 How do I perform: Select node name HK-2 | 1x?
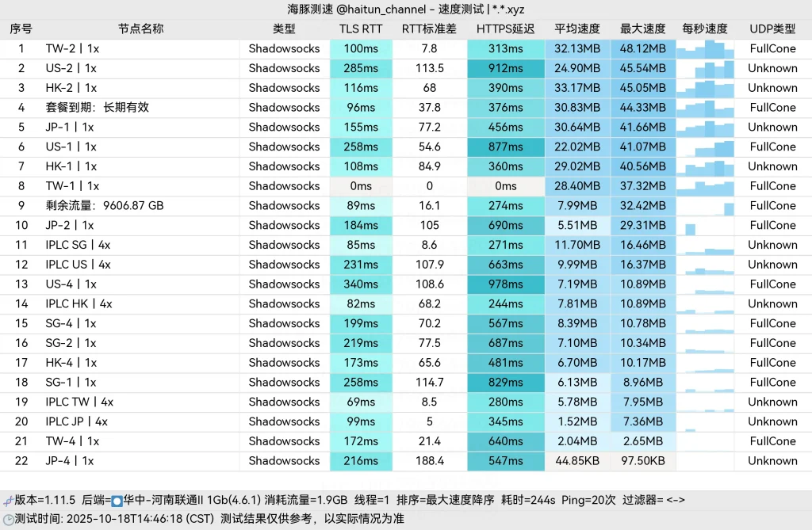[x=71, y=88]
